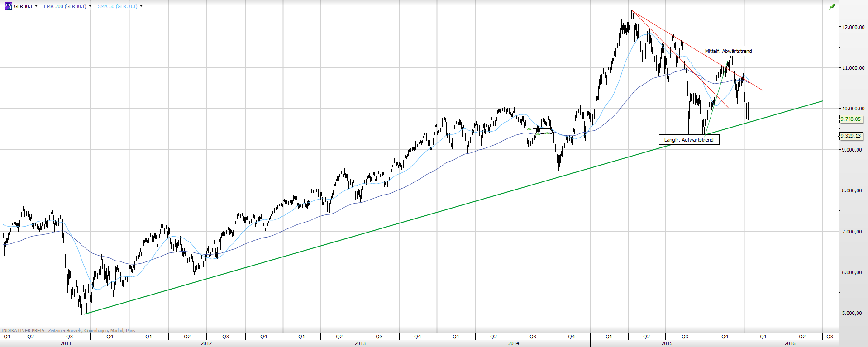Click the 9.329,13 horizontal line price tag

[x=850, y=136]
